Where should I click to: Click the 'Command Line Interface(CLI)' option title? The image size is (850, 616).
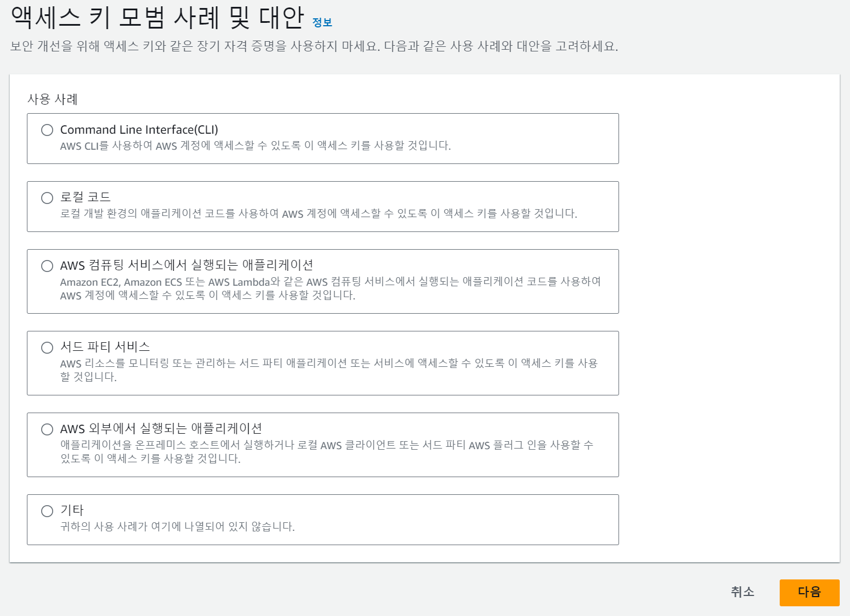coord(139,130)
